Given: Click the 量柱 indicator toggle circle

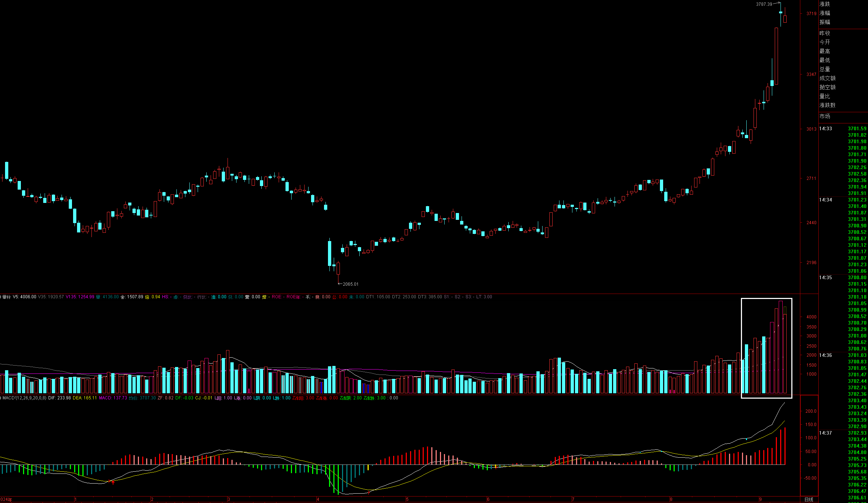Looking at the screenshot, I should coord(1,297).
